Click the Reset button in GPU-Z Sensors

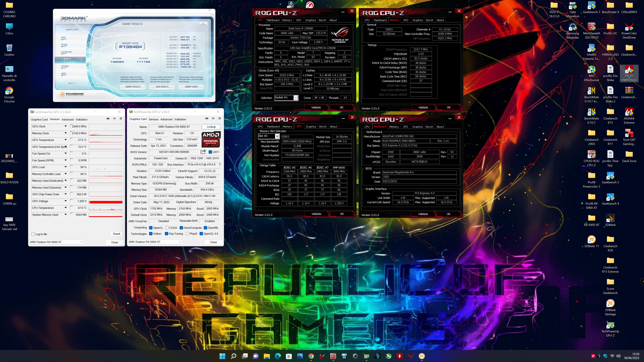coord(117,234)
